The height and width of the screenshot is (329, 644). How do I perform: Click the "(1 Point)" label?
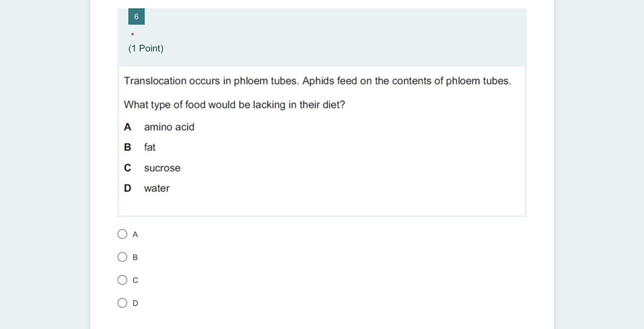tap(146, 48)
